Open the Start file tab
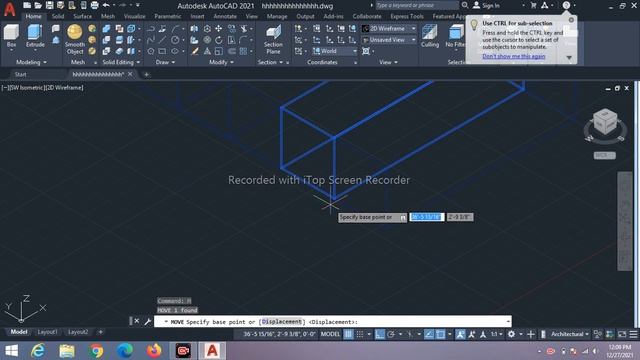Screen dimensions: 640x360 pos(20,74)
